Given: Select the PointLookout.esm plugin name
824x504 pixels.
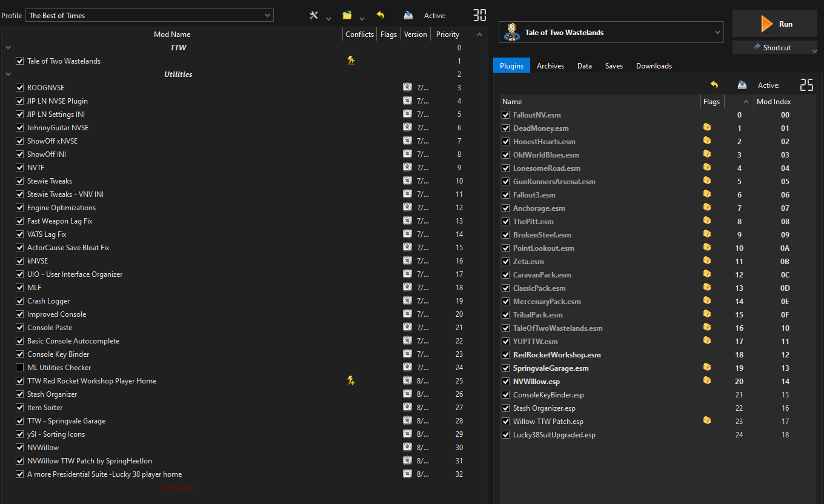Looking at the screenshot, I should point(543,248).
